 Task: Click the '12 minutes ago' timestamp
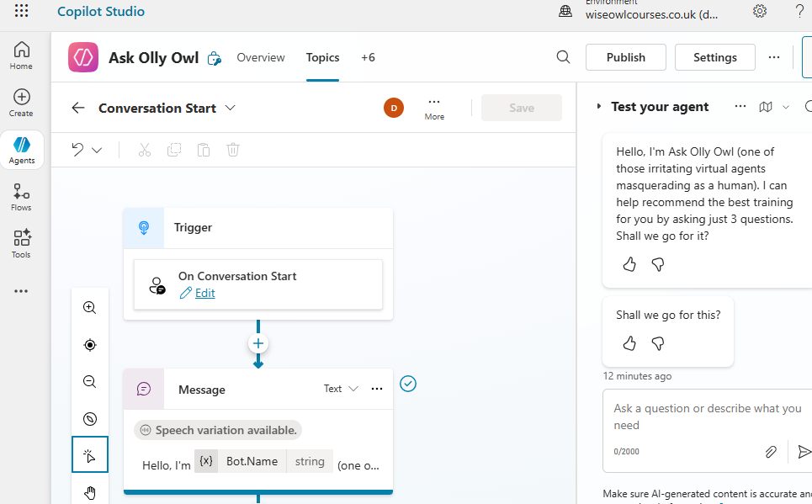click(x=637, y=376)
